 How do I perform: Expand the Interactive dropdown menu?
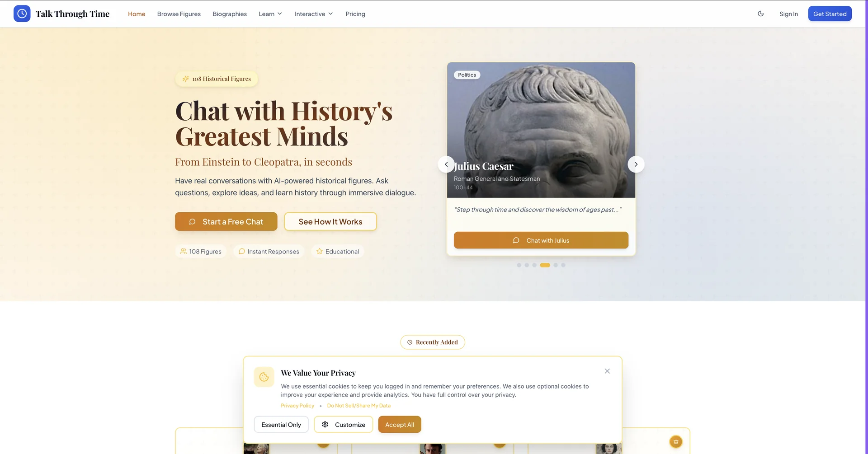pyautogui.click(x=314, y=14)
